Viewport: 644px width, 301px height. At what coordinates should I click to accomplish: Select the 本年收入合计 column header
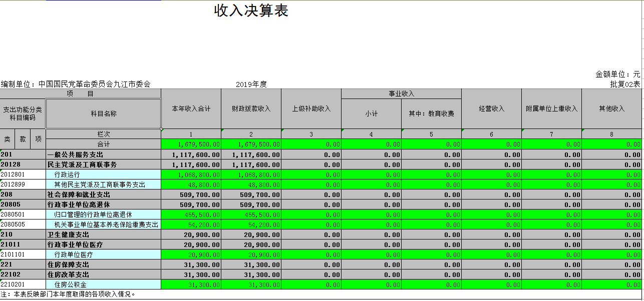[191, 109]
